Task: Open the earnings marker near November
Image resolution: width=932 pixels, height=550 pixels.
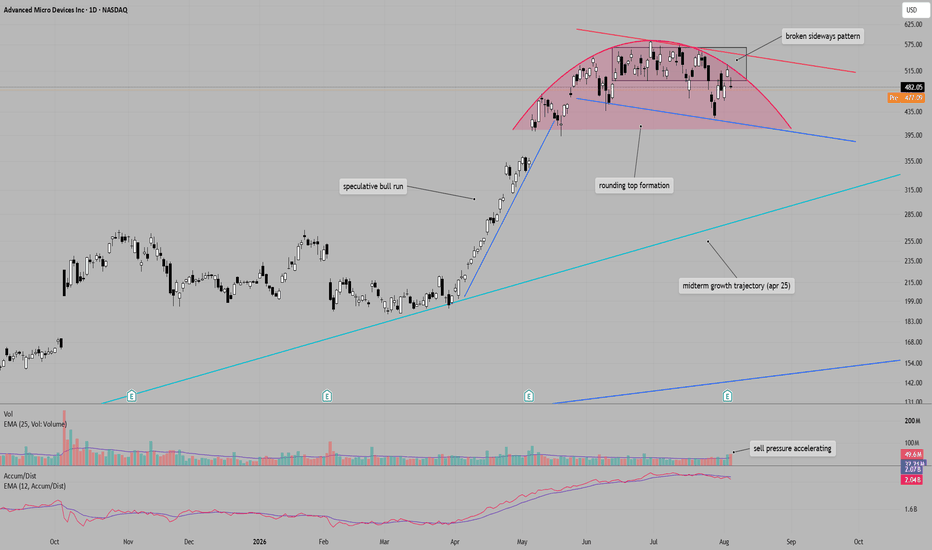Action: coord(131,395)
